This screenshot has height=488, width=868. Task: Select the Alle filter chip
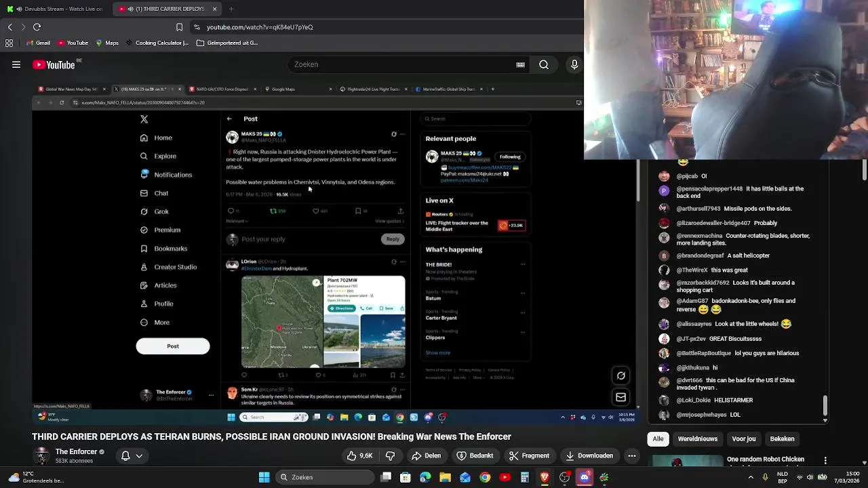(x=658, y=439)
